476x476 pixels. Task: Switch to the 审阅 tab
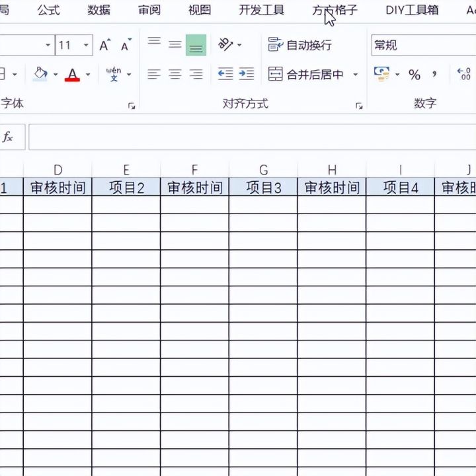pos(149,11)
